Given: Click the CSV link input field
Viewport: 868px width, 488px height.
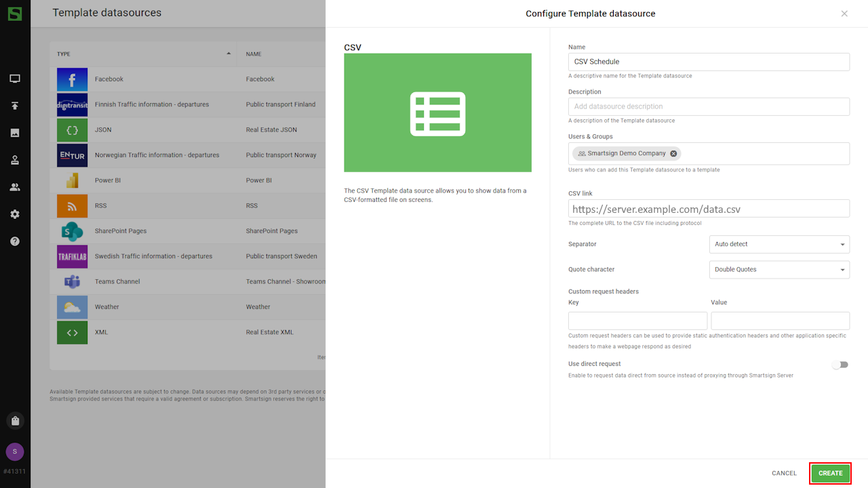Looking at the screenshot, I should coord(709,209).
